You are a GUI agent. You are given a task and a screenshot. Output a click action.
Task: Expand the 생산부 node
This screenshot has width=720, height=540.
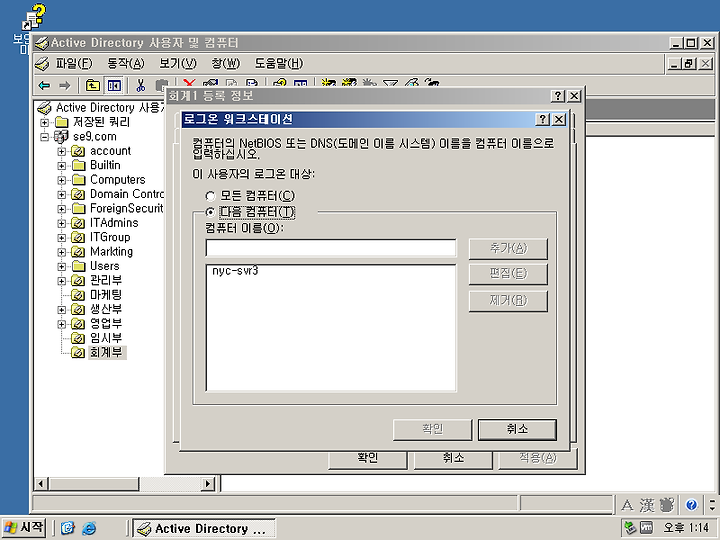pyautogui.click(x=62, y=310)
